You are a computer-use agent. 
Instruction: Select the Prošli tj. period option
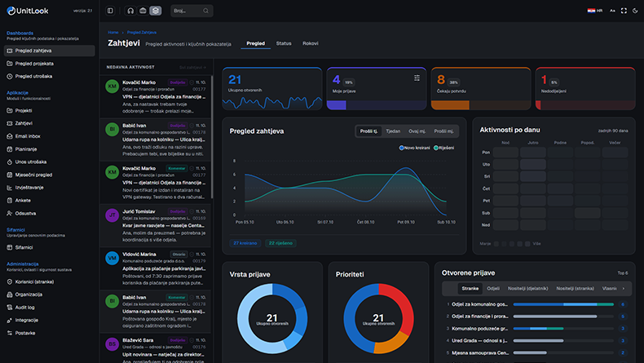pos(368,131)
